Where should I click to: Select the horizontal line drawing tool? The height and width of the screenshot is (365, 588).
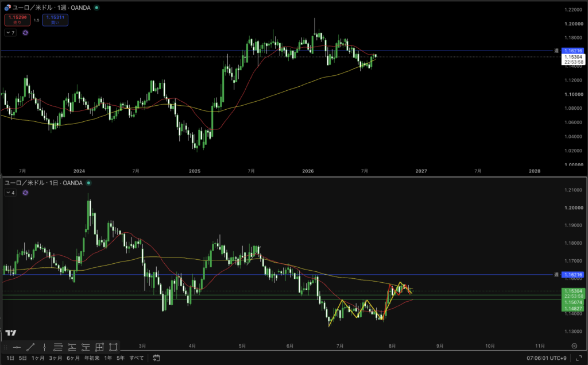pos(17,347)
